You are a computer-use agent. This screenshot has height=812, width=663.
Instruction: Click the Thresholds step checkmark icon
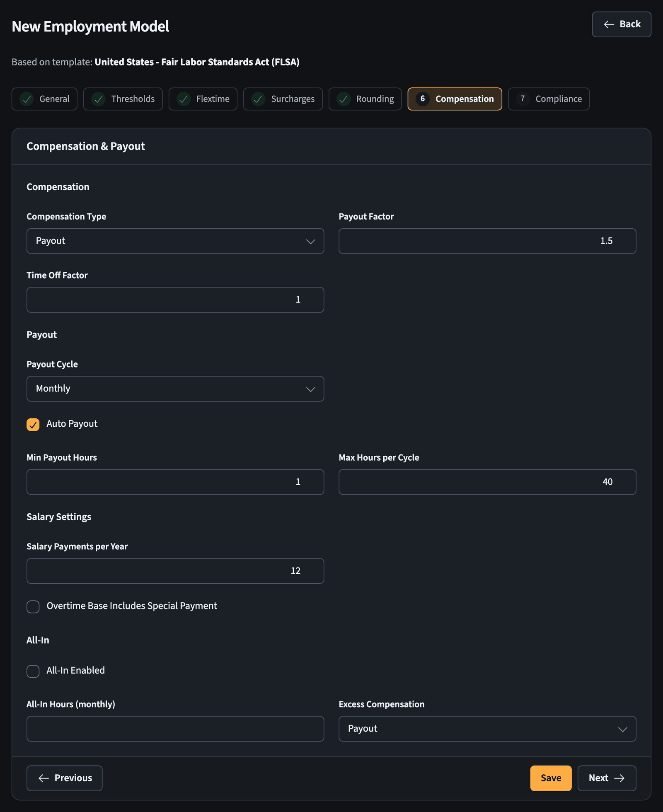point(99,99)
